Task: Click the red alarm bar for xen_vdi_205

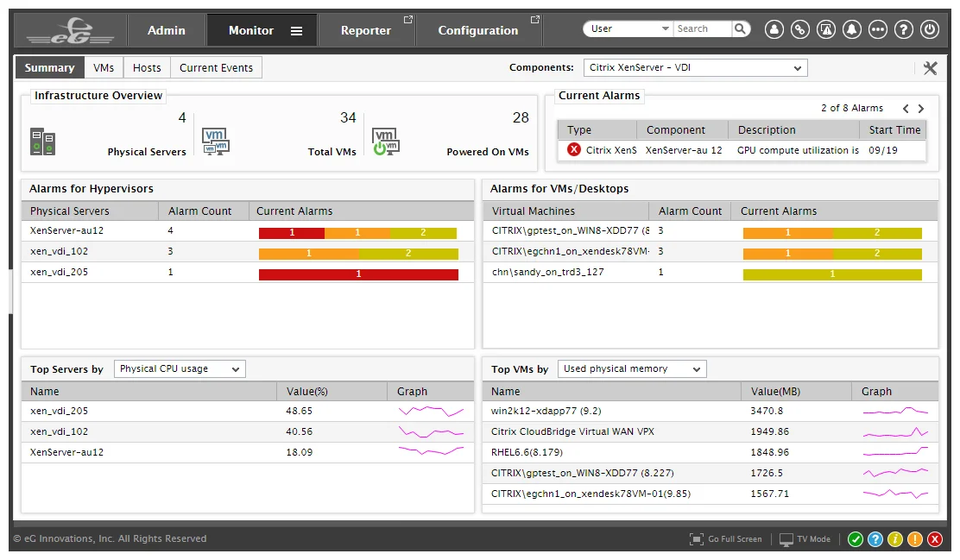Action: [x=358, y=274]
